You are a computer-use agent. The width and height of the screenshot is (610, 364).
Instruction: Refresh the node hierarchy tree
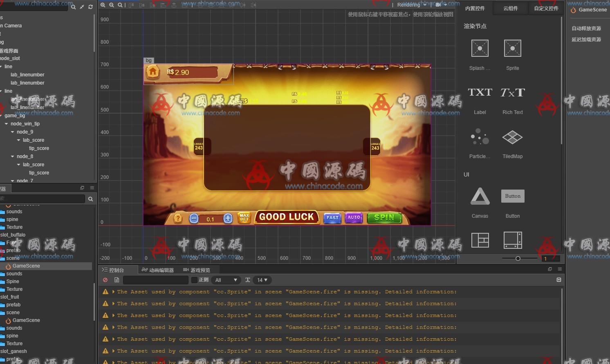coord(90,7)
